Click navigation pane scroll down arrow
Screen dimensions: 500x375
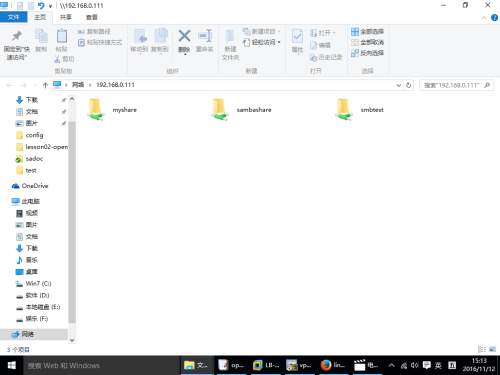coord(72,340)
